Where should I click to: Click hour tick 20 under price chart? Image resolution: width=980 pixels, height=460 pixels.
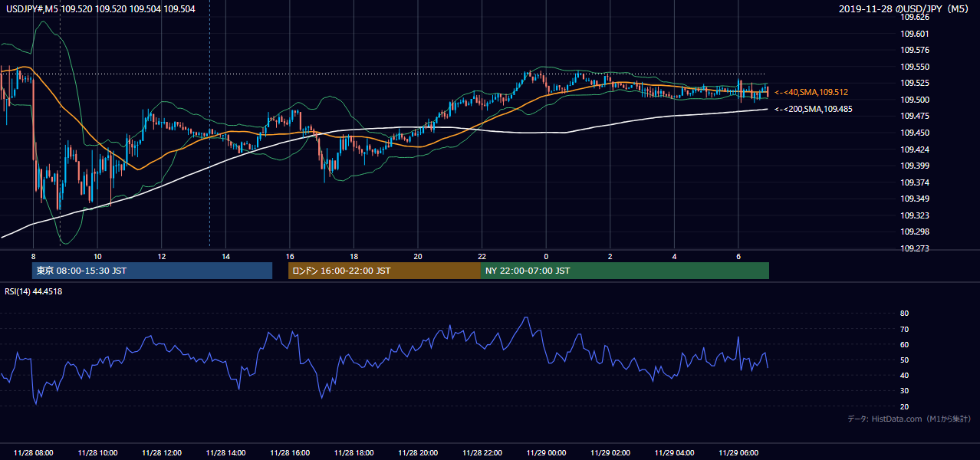click(418, 256)
